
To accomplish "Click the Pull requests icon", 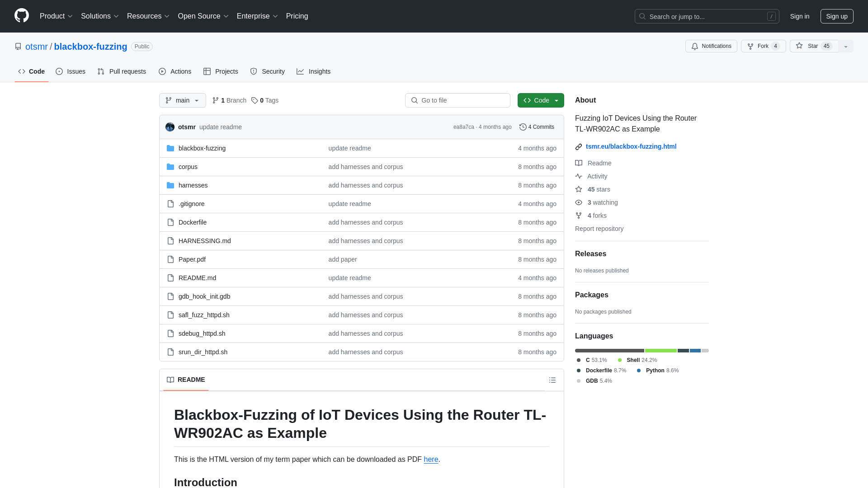I will pos(101,71).
